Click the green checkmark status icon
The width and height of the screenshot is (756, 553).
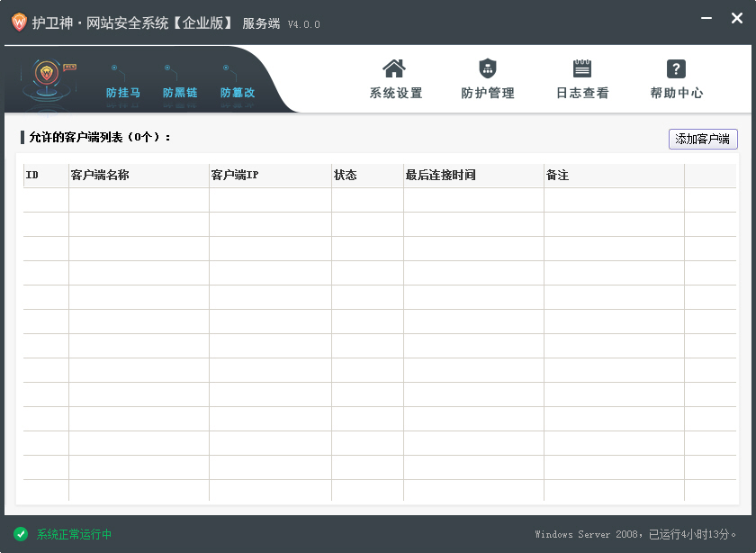(x=21, y=534)
